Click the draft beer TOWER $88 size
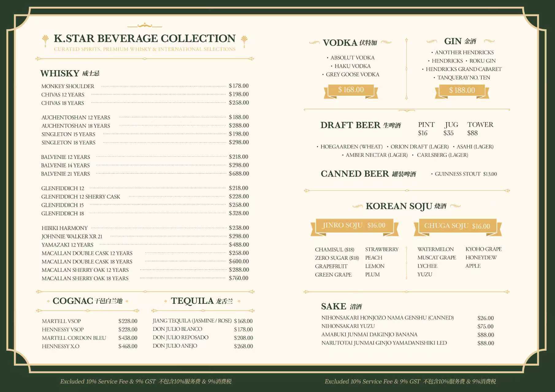This screenshot has width=555, height=392. click(480, 129)
